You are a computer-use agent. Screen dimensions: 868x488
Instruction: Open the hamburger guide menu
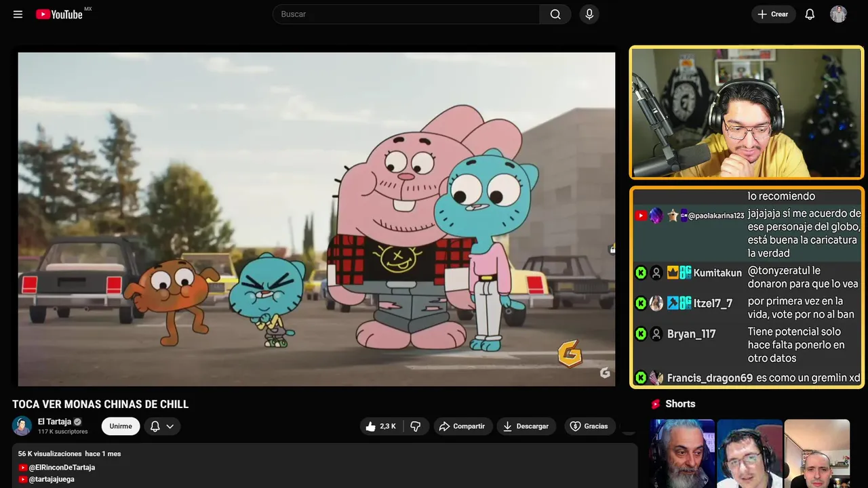pos(18,14)
